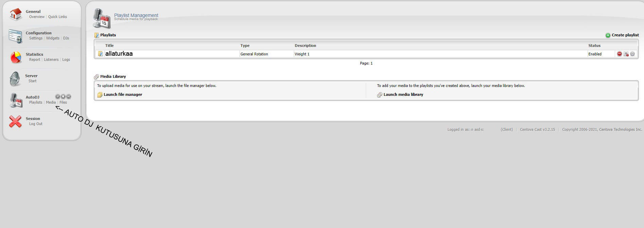
Task: Open the allaturkaa playlist title
Action: tap(119, 54)
